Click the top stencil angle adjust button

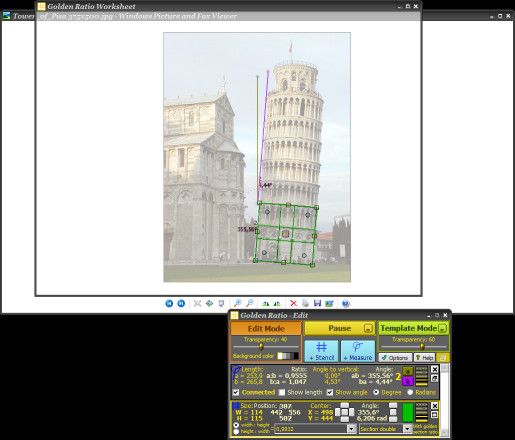[x=393, y=406]
